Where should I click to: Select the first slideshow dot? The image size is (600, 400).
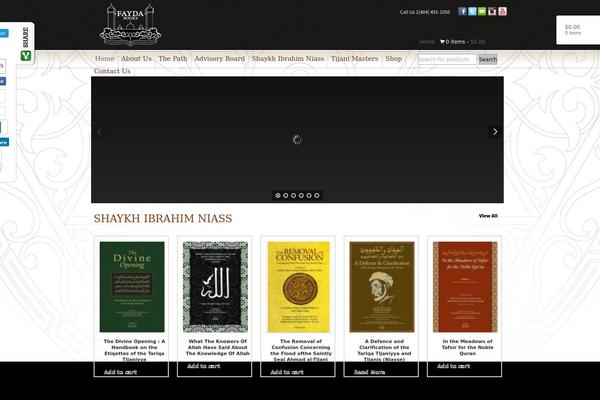278,195
